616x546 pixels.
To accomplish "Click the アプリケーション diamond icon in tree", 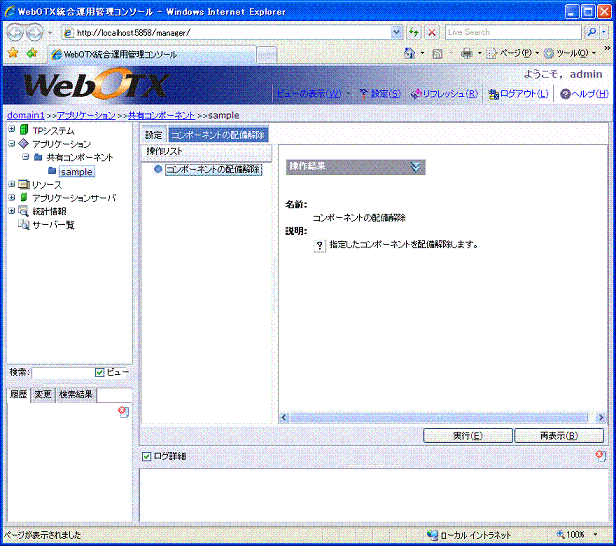I will [x=23, y=144].
